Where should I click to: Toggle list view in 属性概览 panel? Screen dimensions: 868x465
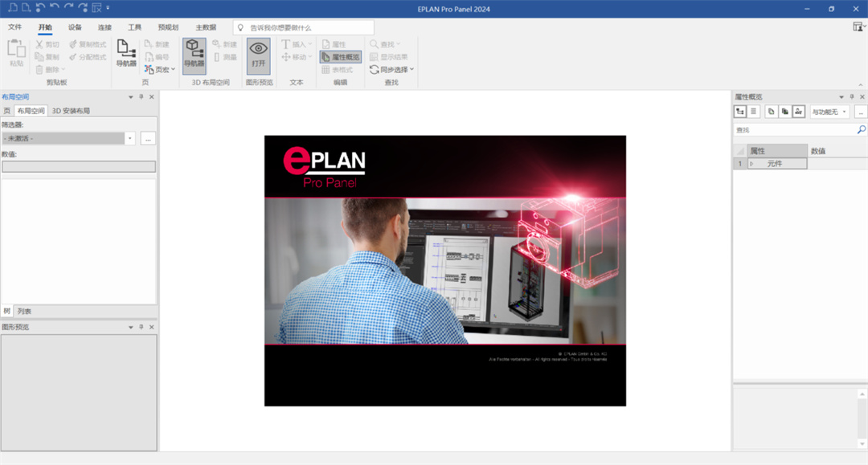(753, 112)
